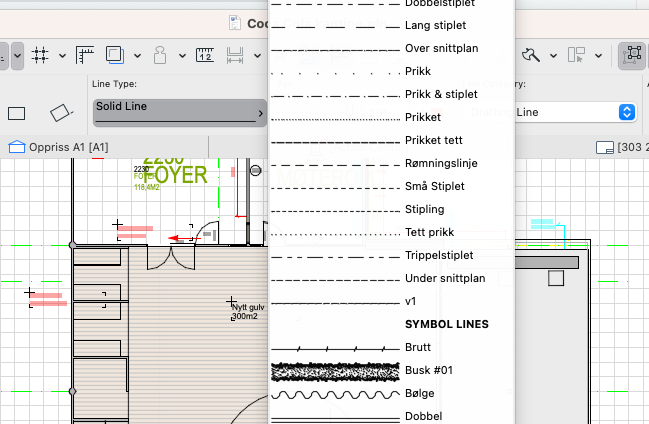Image resolution: width=649 pixels, height=424 pixels.
Task: Expand the arrow beside the snap grid icon
Action: click(63, 55)
